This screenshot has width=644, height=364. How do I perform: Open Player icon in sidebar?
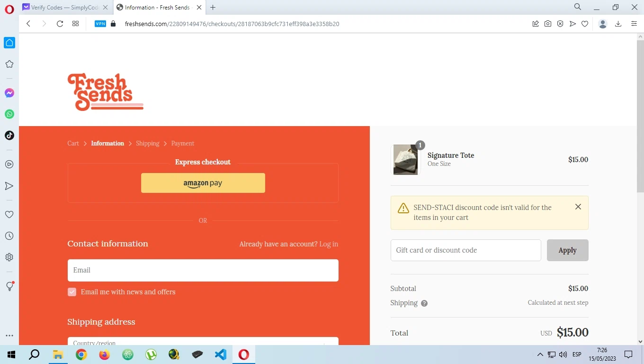pos(9,164)
